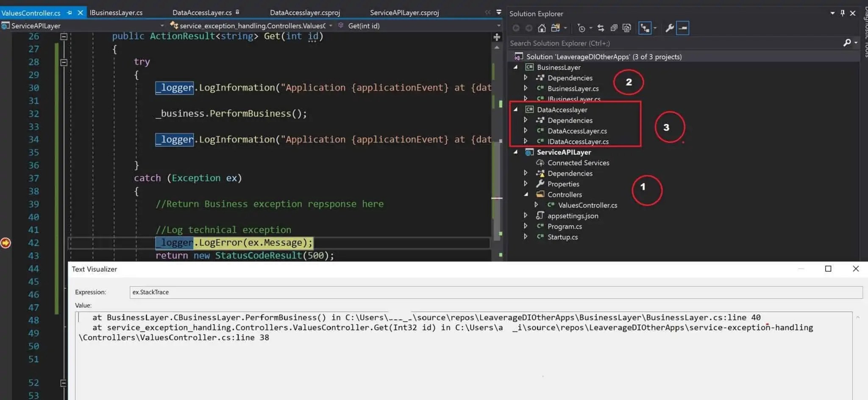This screenshot has width=868, height=400.
Task: Switch to the IBusinessLayer.cs tab
Action: (116, 13)
